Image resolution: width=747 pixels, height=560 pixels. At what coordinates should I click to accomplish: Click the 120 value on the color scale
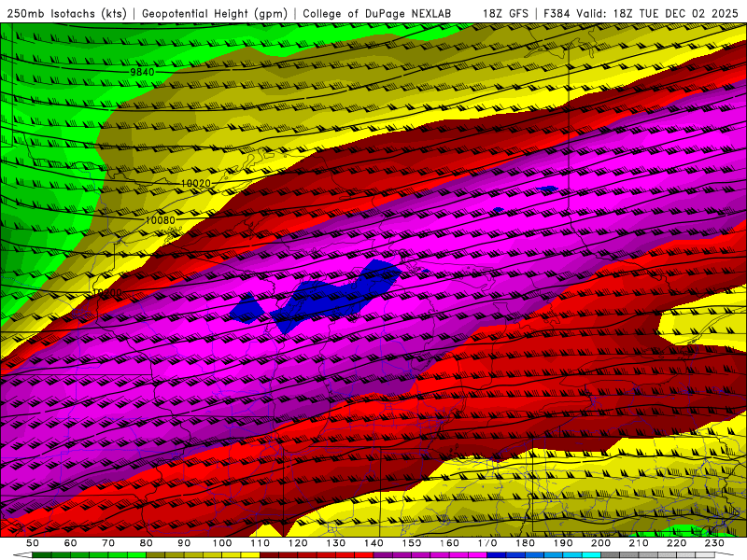(x=298, y=543)
